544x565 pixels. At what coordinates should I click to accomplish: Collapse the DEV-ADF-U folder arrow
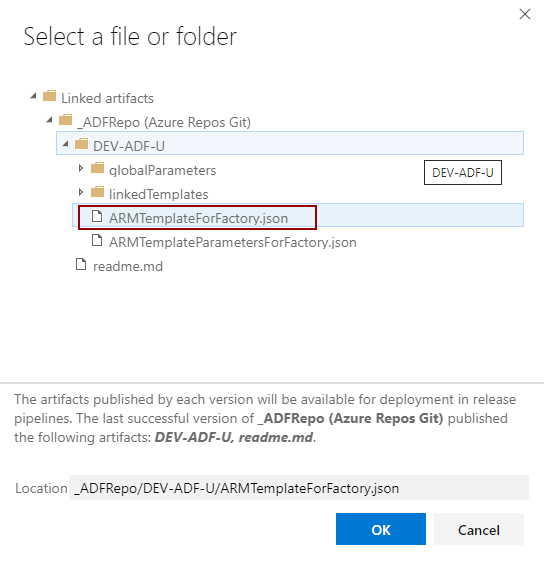pyautogui.click(x=66, y=144)
